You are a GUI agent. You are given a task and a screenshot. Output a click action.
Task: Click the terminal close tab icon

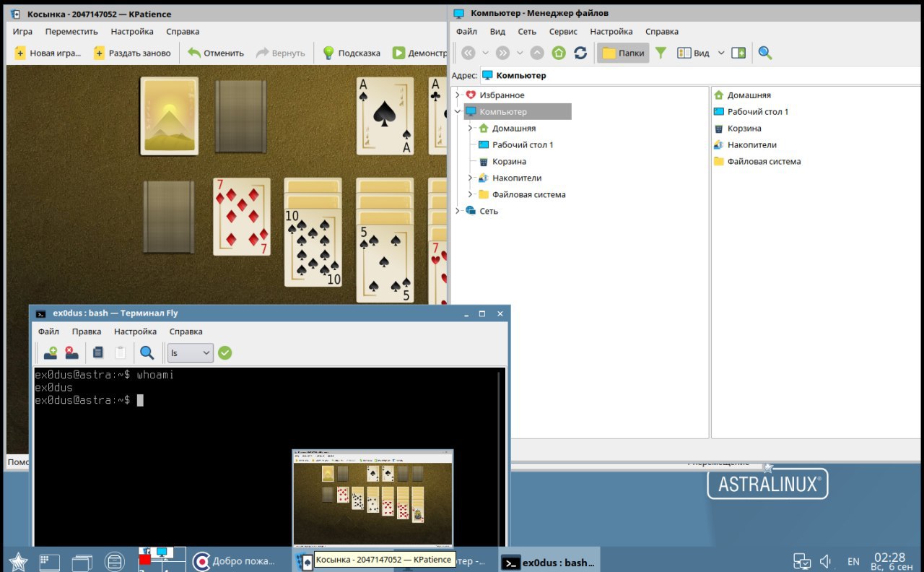71,352
